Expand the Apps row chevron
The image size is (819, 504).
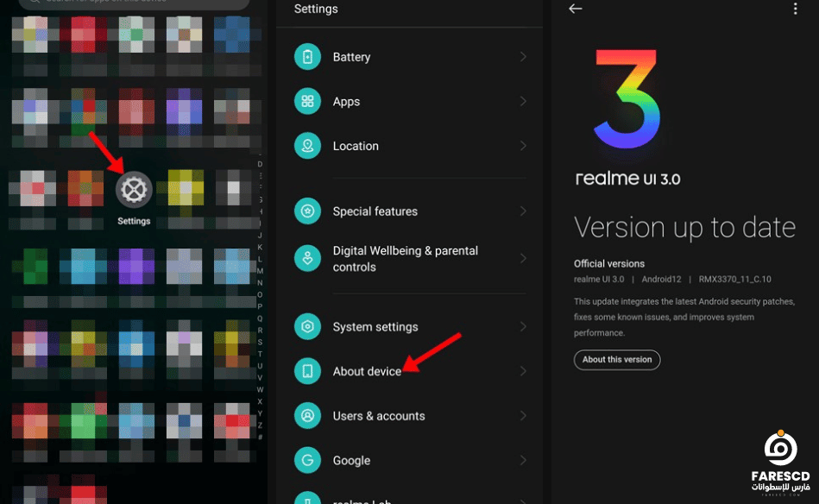point(523,101)
